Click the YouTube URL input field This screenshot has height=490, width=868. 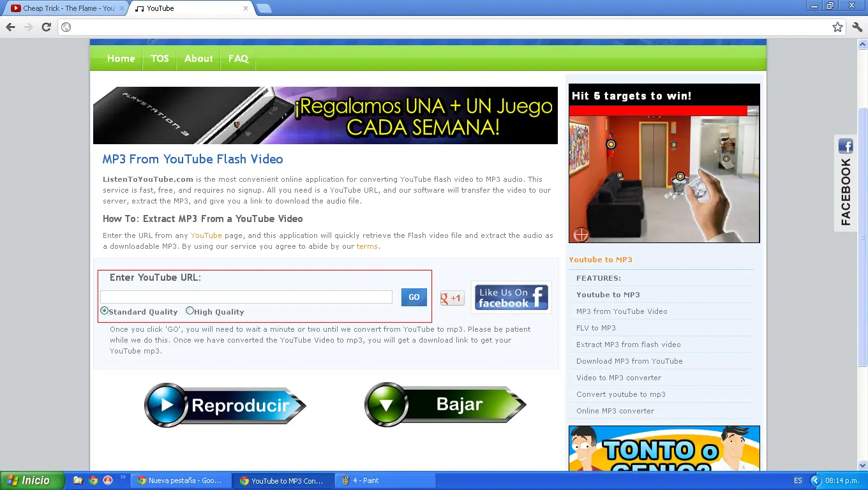(x=246, y=297)
